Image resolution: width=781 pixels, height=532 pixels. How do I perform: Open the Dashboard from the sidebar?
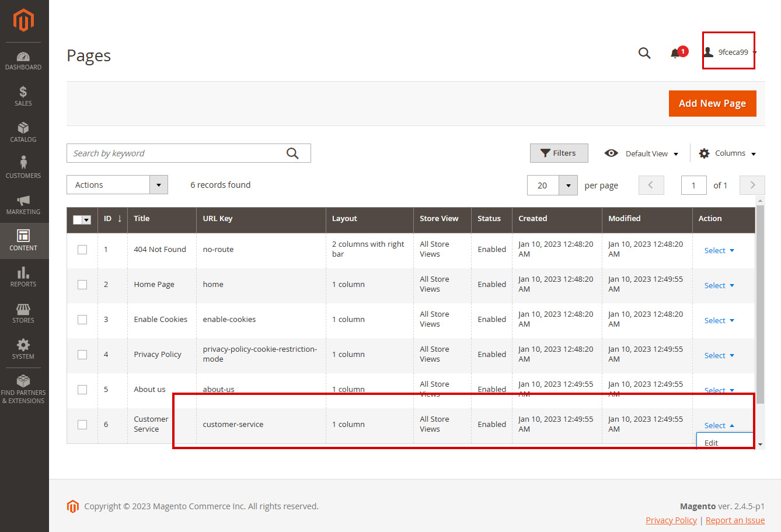(x=23, y=60)
